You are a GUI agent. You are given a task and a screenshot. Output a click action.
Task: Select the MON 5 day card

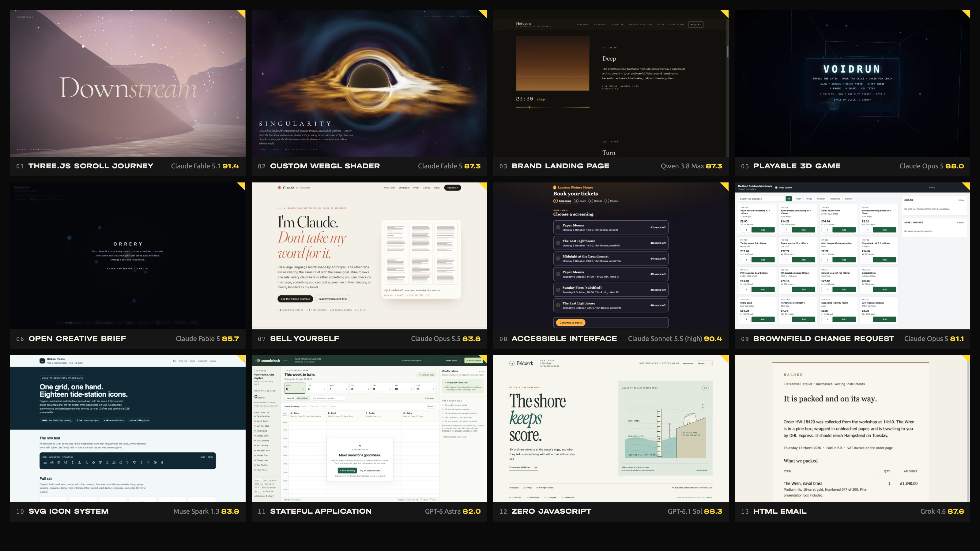coord(295,388)
